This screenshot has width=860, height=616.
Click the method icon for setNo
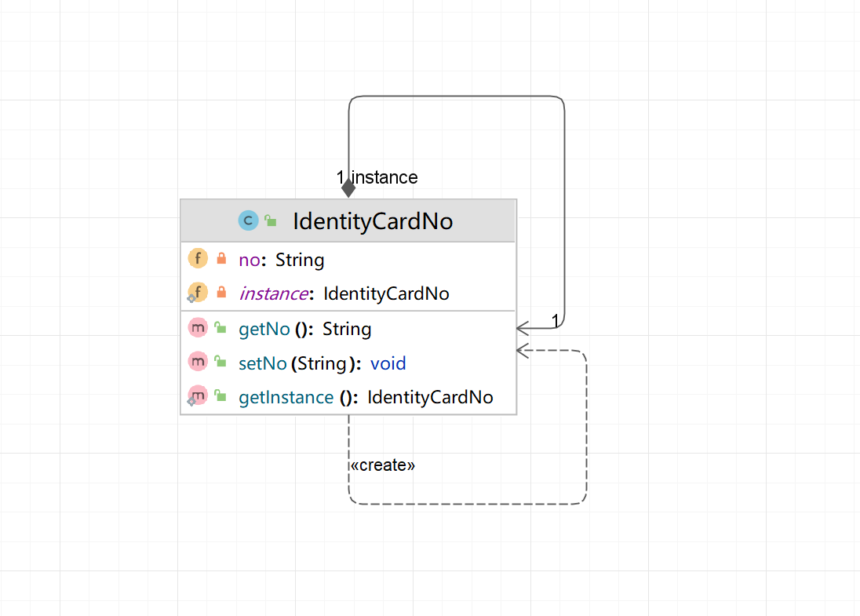click(198, 362)
